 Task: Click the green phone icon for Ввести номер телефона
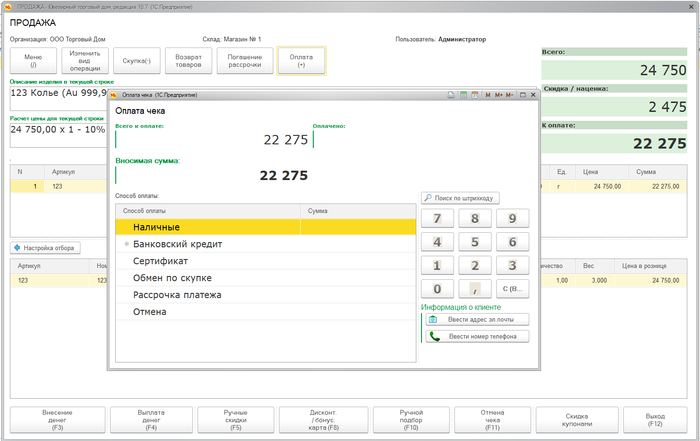pos(435,337)
